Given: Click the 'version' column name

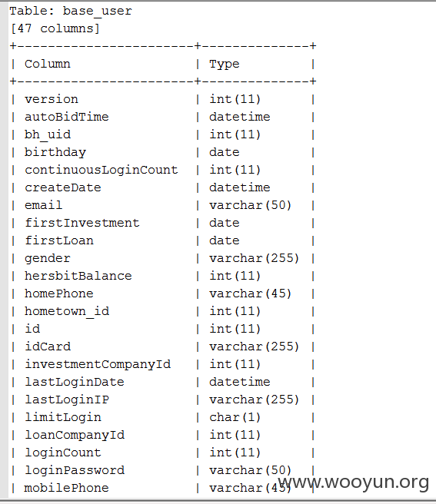Looking at the screenshot, I should (x=52, y=99).
